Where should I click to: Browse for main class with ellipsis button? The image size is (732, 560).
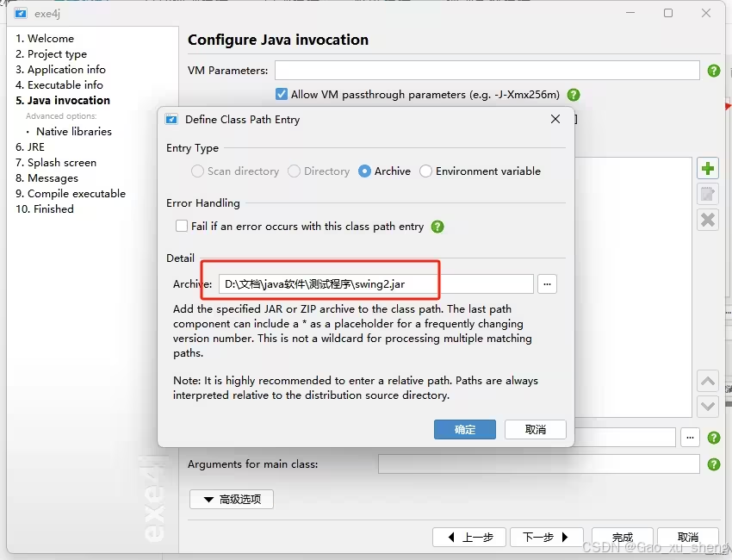690,438
